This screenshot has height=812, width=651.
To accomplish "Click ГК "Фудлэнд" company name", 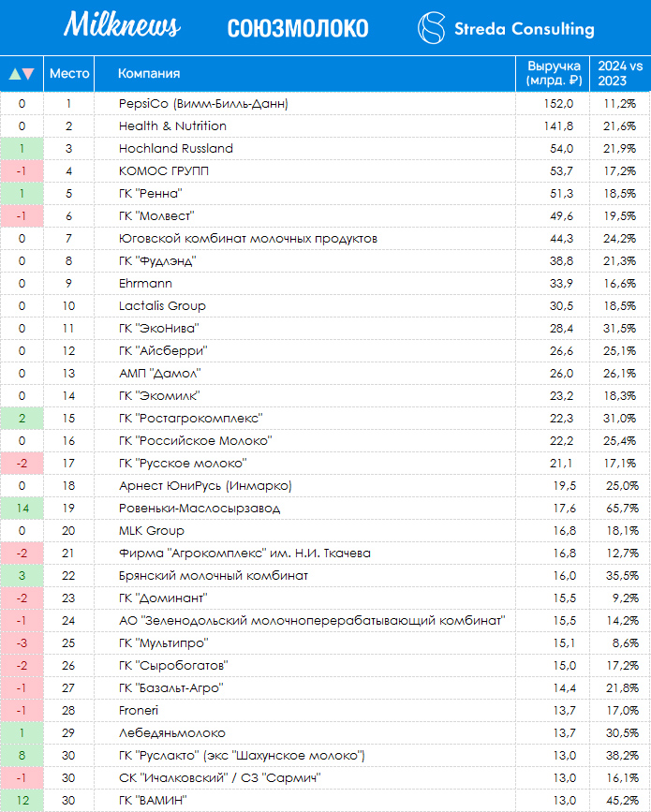I will click(157, 261).
